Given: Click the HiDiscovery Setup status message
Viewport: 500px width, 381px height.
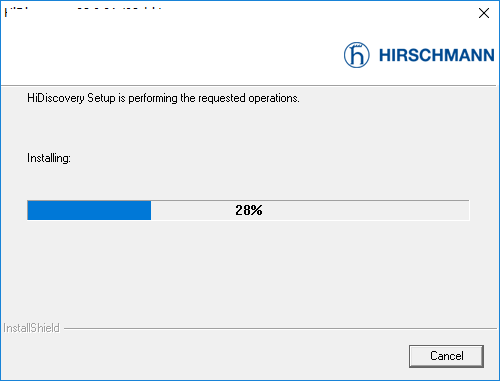Looking at the screenshot, I should point(163,98).
